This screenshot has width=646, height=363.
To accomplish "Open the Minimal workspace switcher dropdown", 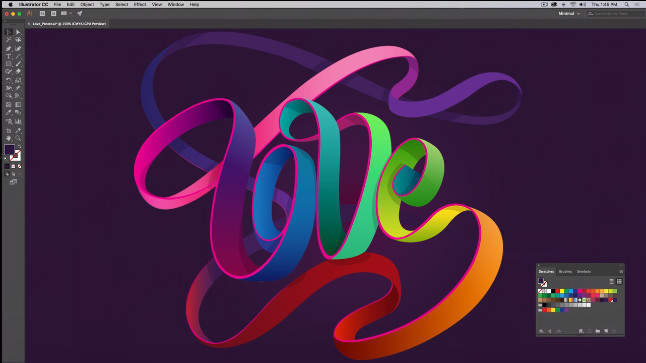I will 569,14.
